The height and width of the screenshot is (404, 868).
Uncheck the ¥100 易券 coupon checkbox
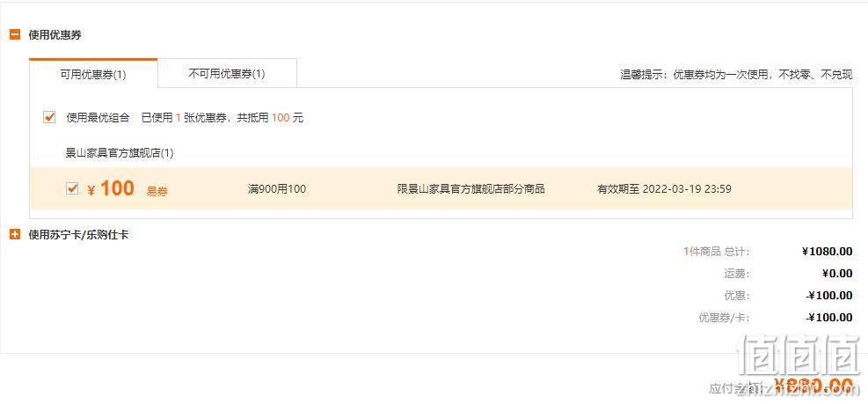click(x=72, y=189)
